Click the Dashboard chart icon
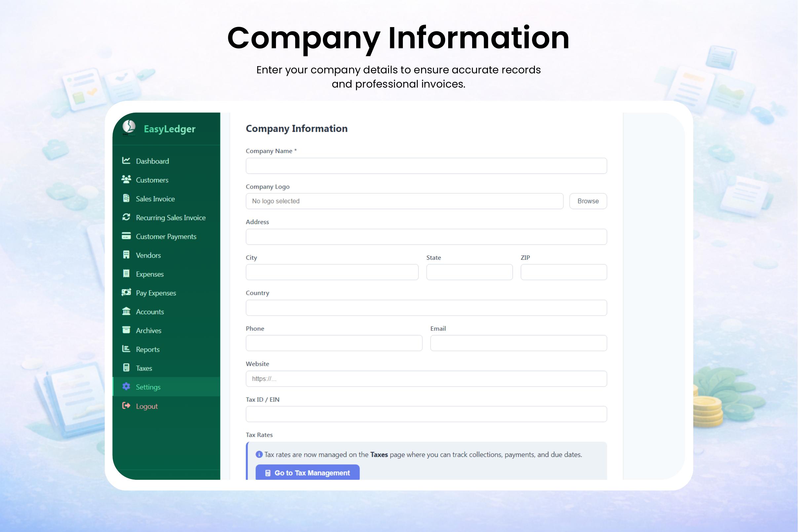This screenshot has width=798, height=532. point(126,161)
